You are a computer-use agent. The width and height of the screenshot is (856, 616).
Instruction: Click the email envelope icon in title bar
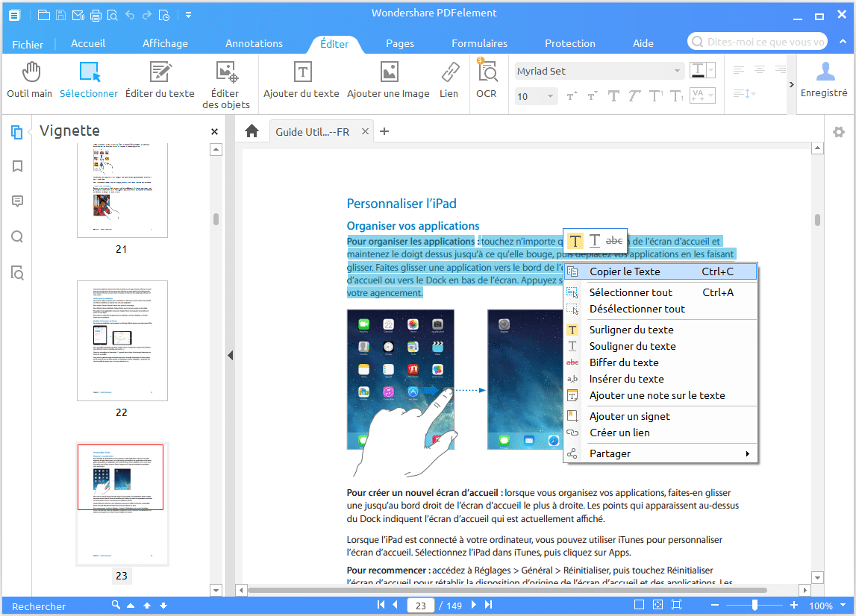pyautogui.click(x=78, y=15)
